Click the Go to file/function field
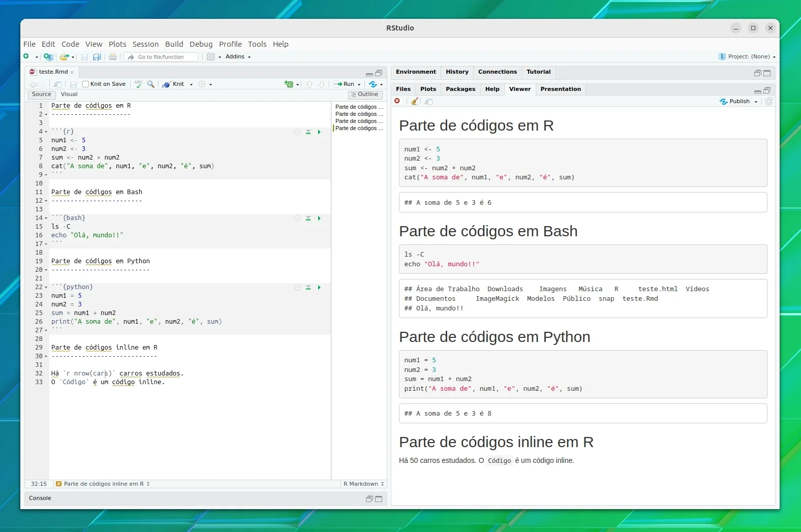This screenshot has height=532, width=801. click(161, 57)
